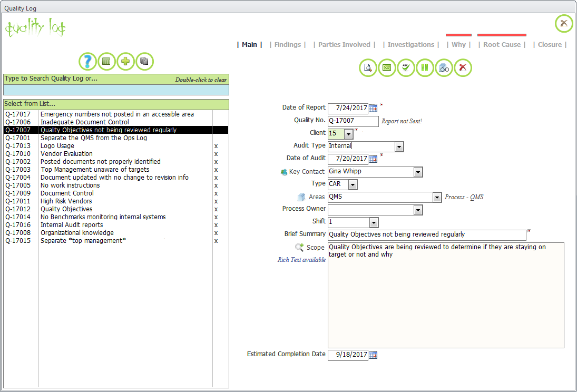
Task: Select row Q-17003 Top Management unaware of targets
Action: (116, 170)
